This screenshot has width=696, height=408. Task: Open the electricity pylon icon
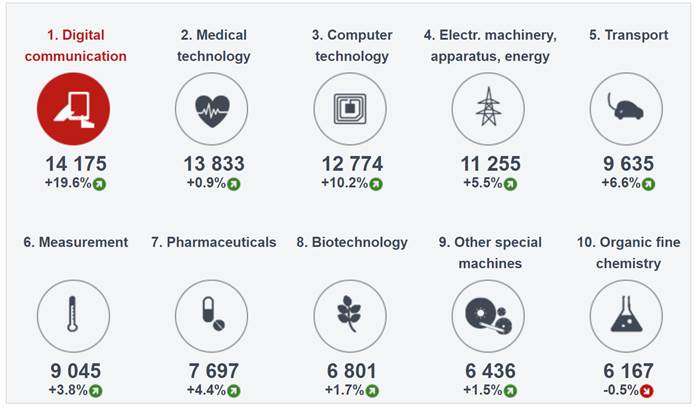488,109
